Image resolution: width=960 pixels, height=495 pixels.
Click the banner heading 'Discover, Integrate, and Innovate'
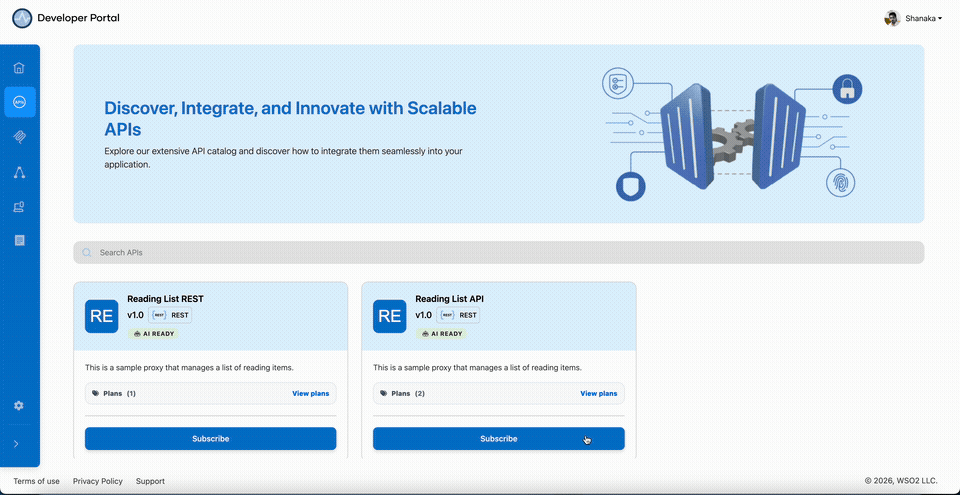point(290,118)
